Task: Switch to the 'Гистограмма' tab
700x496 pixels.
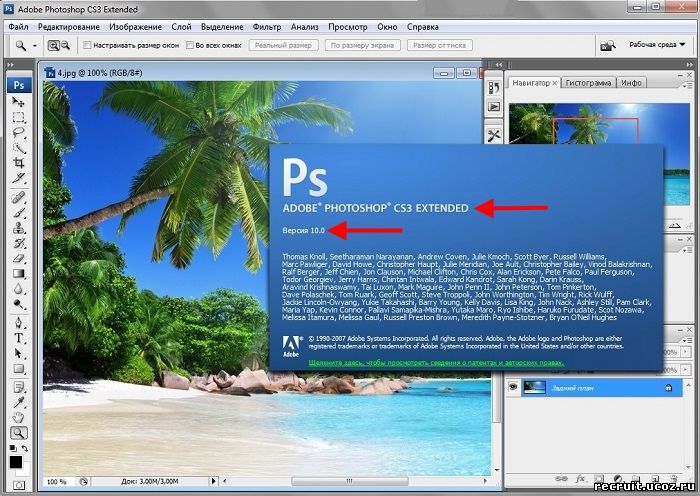Action: coord(588,82)
